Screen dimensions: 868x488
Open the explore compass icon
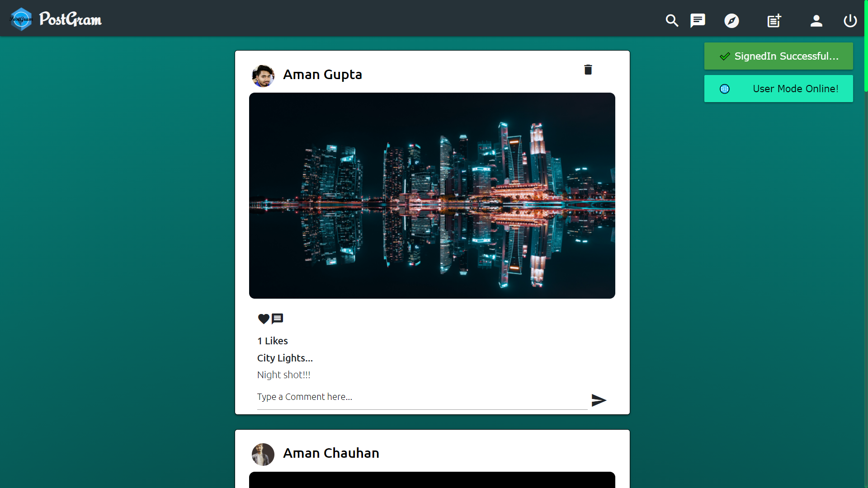click(x=731, y=21)
